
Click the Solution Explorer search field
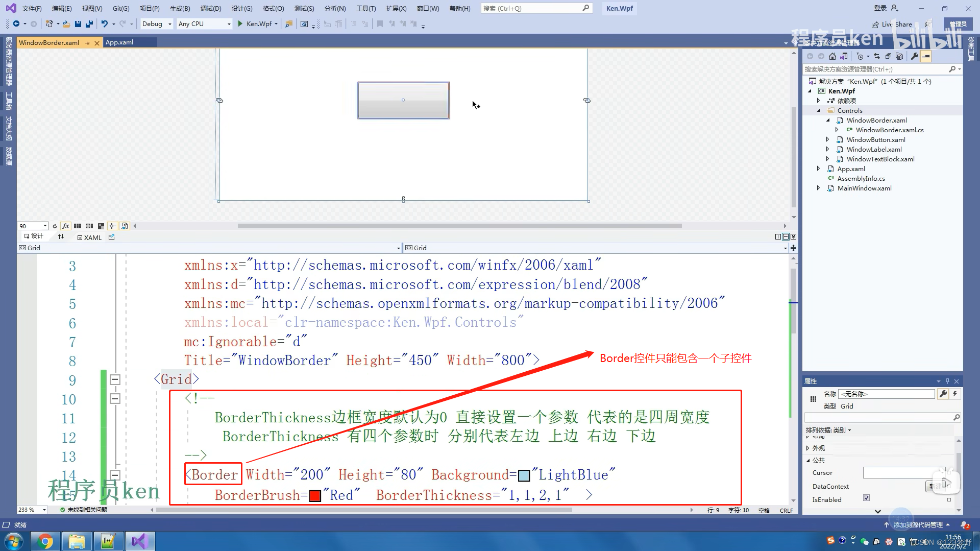[881, 69]
